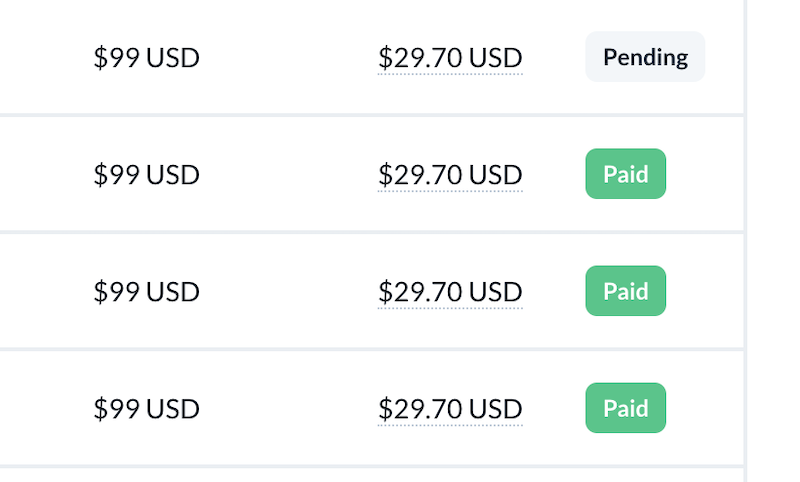Click the Paid badge in the third row
This screenshot has width=800, height=482.
pos(626,291)
